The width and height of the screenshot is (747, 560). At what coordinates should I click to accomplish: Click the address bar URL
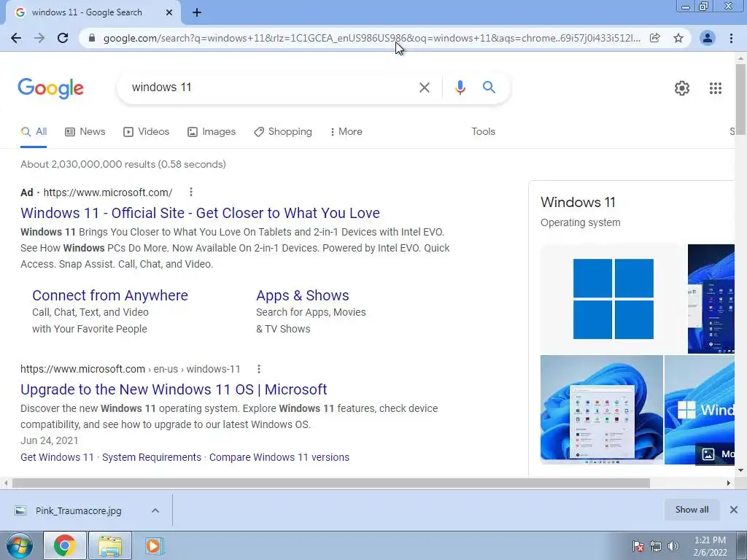[371, 38]
